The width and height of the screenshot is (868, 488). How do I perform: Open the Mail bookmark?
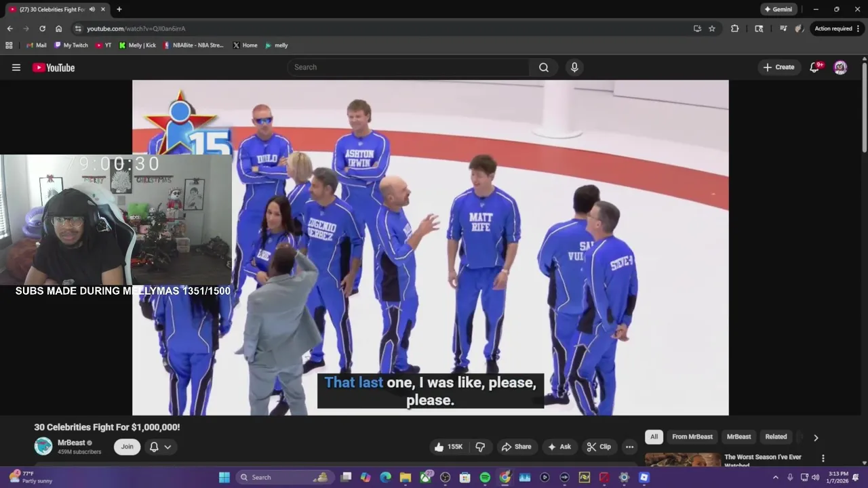pos(36,45)
